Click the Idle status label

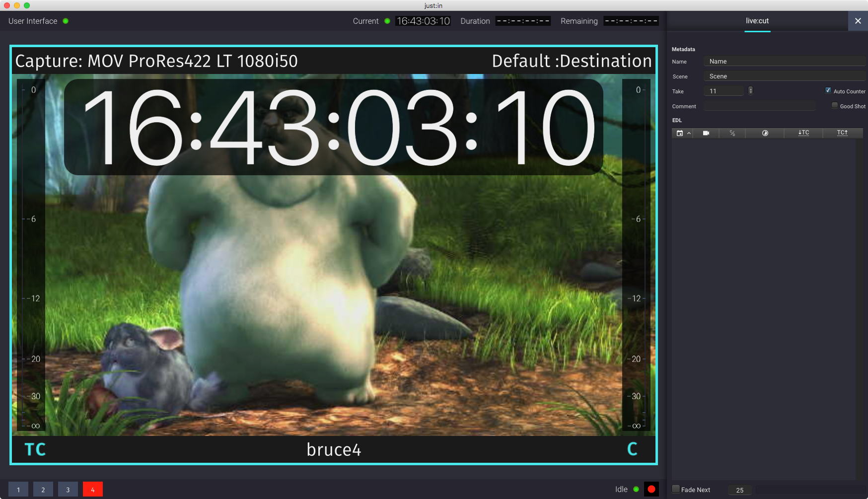(621, 489)
